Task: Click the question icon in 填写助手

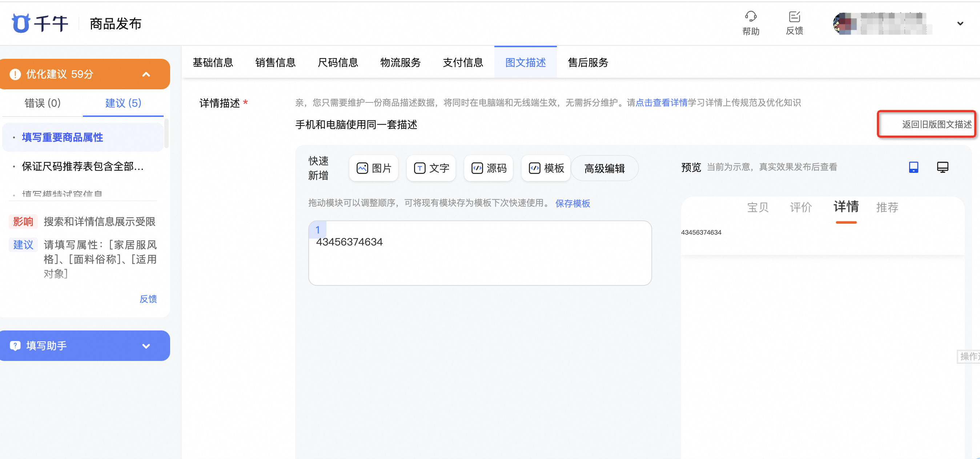Action: click(x=15, y=346)
